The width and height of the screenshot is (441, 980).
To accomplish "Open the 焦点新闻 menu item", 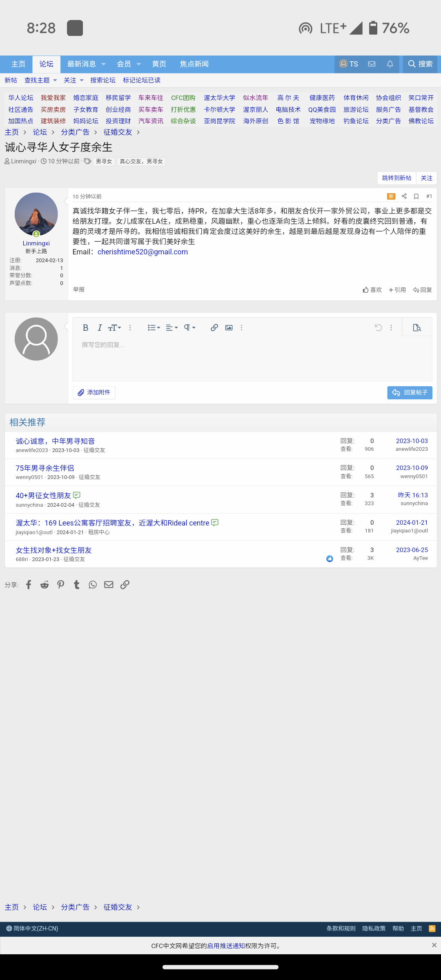I will (194, 64).
